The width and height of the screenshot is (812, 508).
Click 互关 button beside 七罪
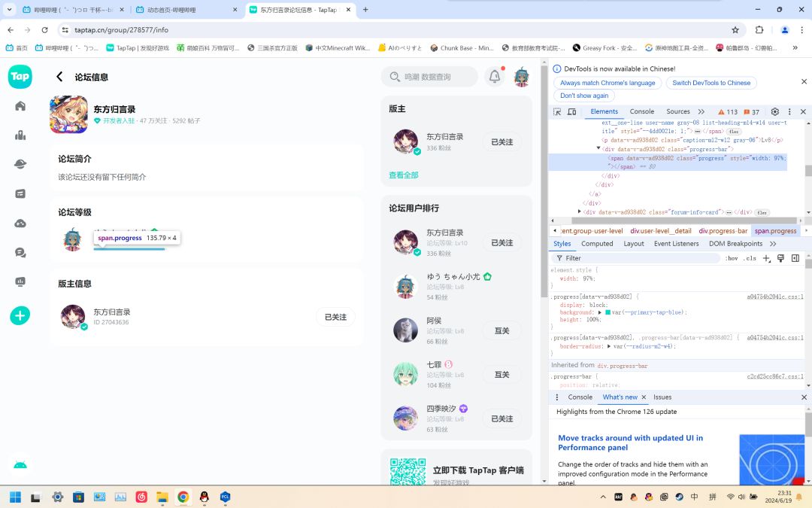pyautogui.click(x=501, y=375)
